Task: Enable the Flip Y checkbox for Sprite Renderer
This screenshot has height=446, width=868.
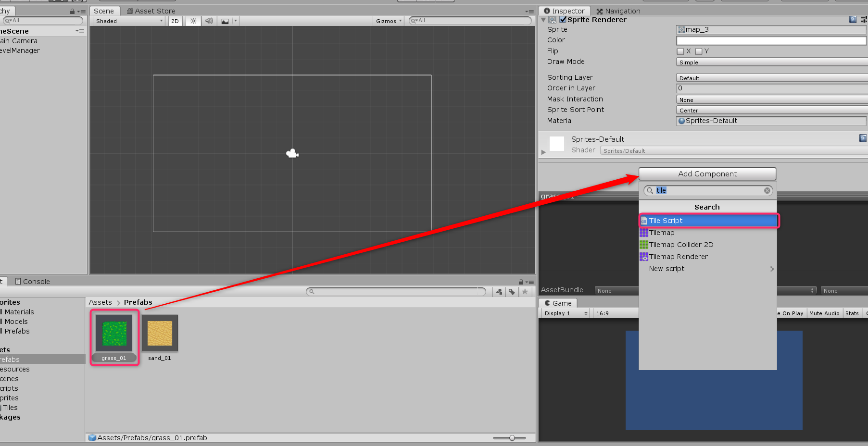Action: click(699, 51)
